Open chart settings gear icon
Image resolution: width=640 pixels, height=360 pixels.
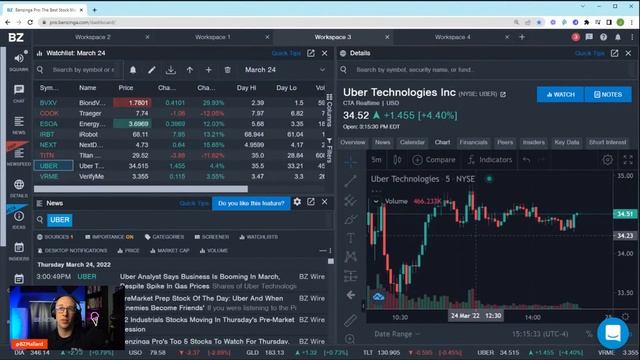pos(607,160)
